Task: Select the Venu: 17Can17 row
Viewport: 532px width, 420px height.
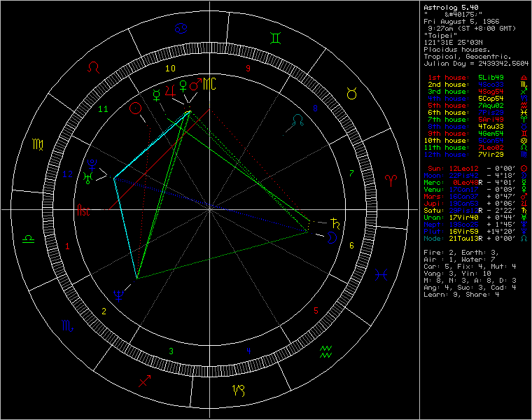Action: click(475, 190)
